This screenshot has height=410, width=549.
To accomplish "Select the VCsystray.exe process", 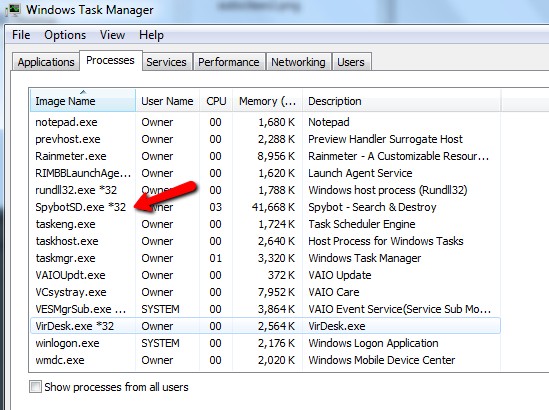I will click(265, 292).
